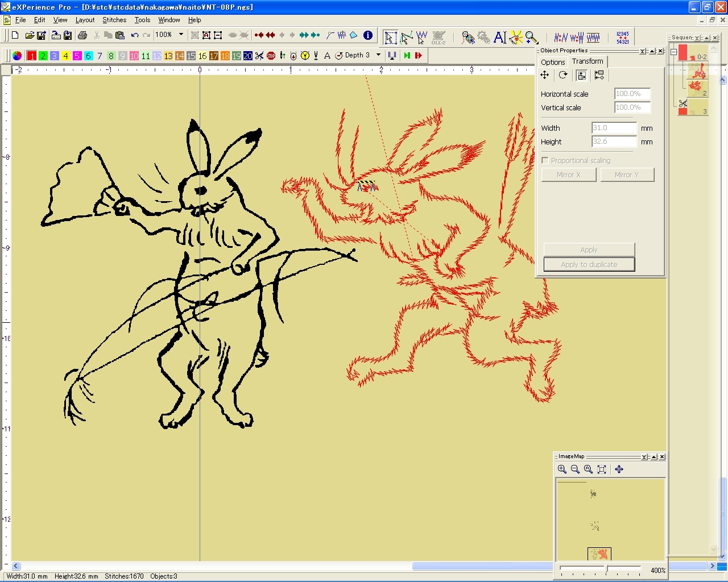Select object 3 in Sequence panel
Image resolution: width=728 pixels, height=582 pixels.
coord(693,107)
